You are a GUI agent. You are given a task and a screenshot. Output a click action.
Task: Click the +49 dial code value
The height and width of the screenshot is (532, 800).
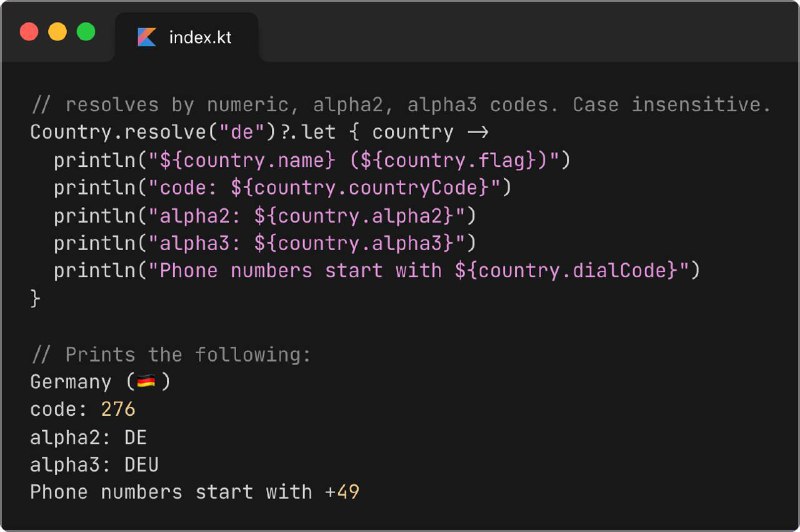342,492
